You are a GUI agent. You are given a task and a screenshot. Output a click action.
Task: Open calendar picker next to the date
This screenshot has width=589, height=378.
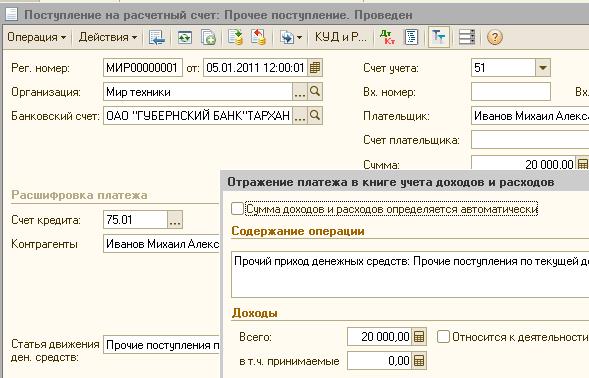point(315,68)
